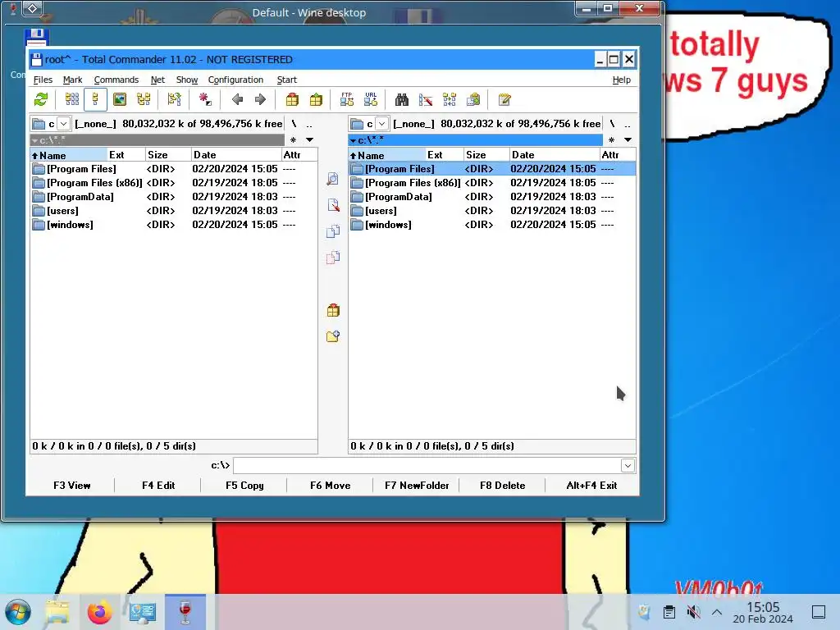Open right panel favorites asterisk button
The image size is (840, 630).
click(x=611, y=139)
